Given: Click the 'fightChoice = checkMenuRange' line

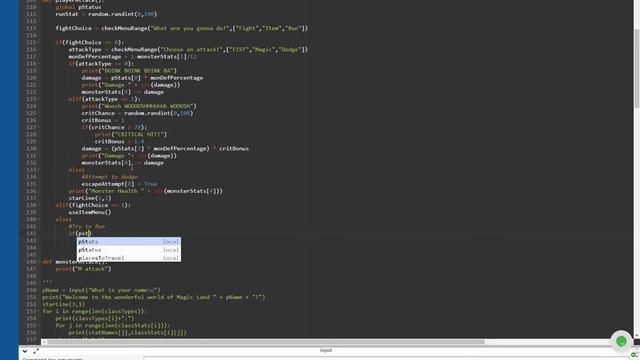Looking at the screenshot, I should [182, 28].
